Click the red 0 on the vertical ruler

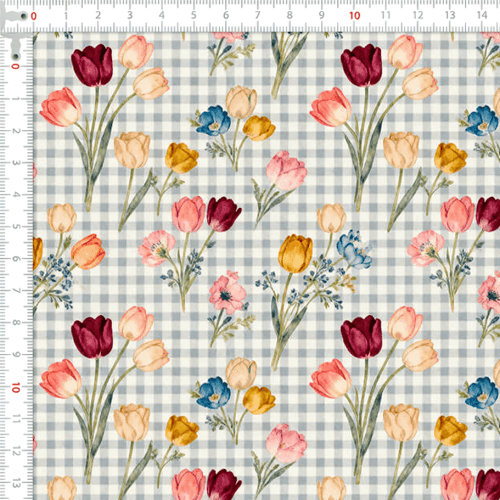(15, 66)
